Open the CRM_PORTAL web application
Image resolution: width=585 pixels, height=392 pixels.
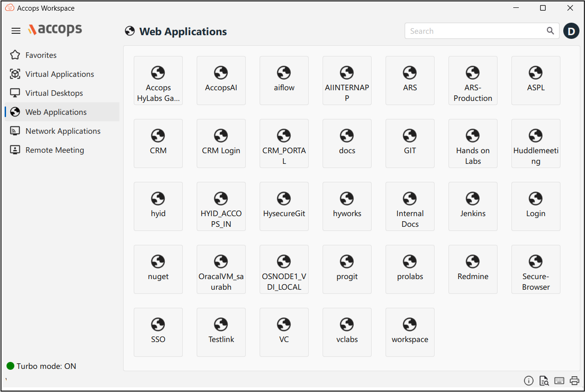click(x=284, y=143)
